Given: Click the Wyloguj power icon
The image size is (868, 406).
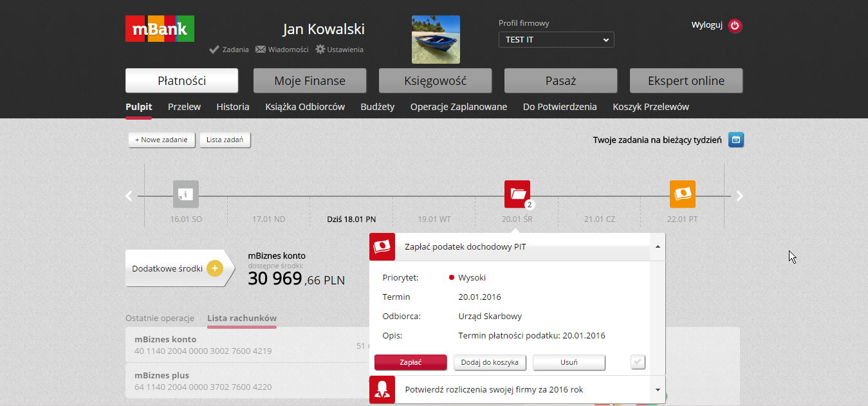Looking at the screenshot, I should pos(735,26).
